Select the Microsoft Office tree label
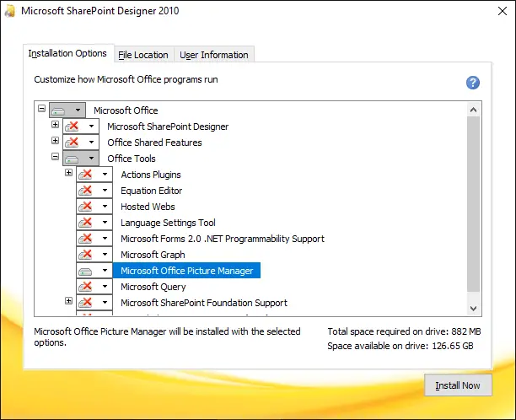 [126, 110]
